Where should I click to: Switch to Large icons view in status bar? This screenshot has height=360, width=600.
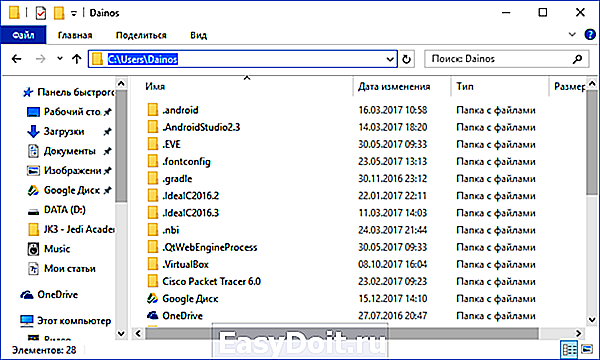tap(587, 349)
